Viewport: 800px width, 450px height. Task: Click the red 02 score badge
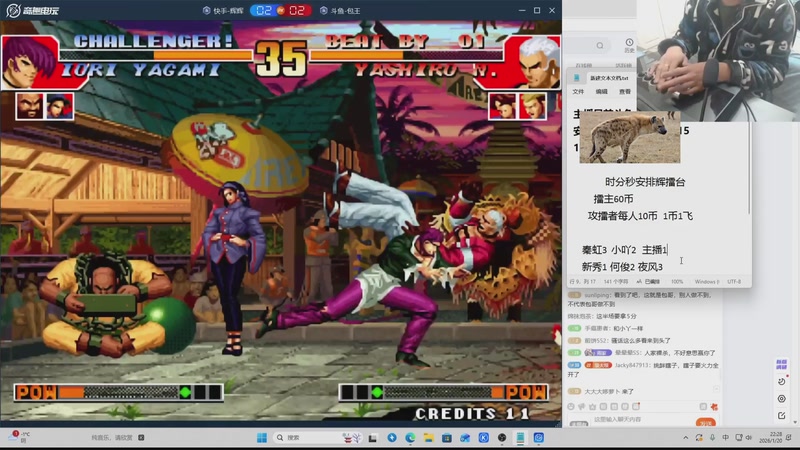tap(296, 10)
